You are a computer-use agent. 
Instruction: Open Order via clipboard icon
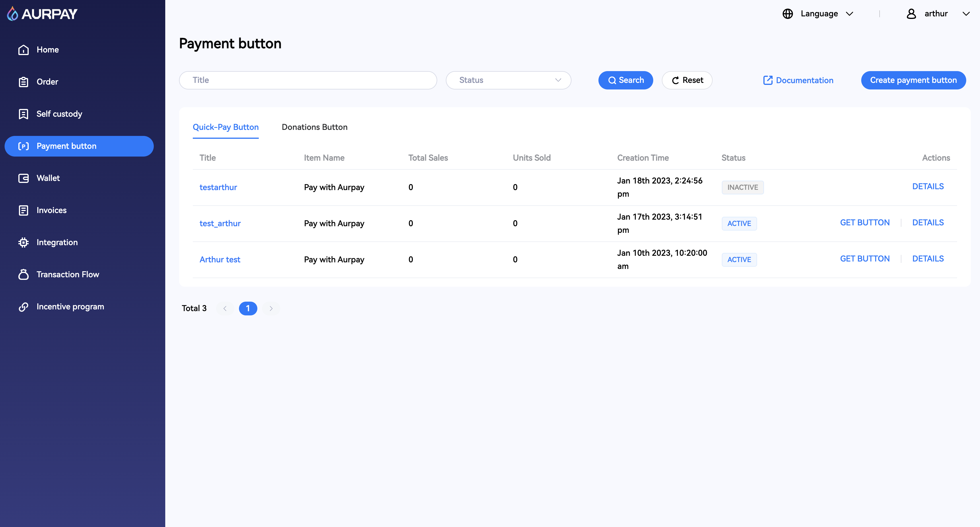[24, 82]
